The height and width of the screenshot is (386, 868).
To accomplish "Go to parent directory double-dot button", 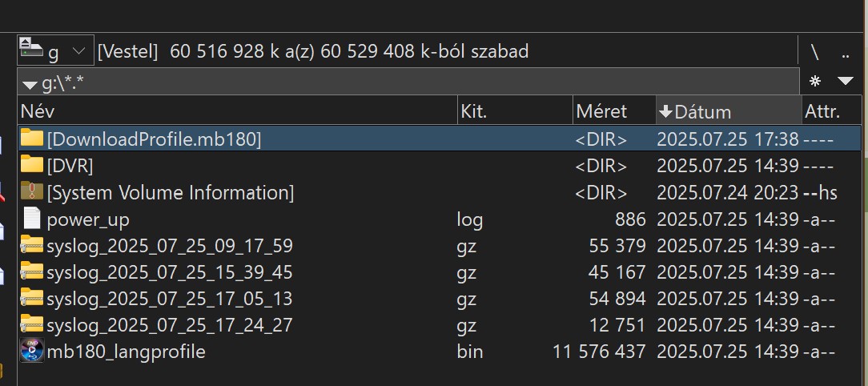I will (846, 52).
